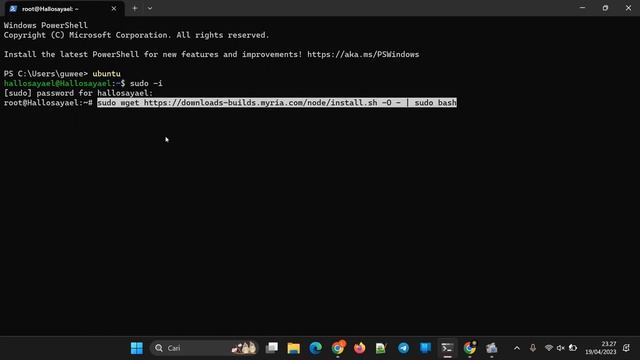The height and width of the screenshot is (360, 640).
Task: Click the 'ubuntu' command text
Action: coord(106,73)
